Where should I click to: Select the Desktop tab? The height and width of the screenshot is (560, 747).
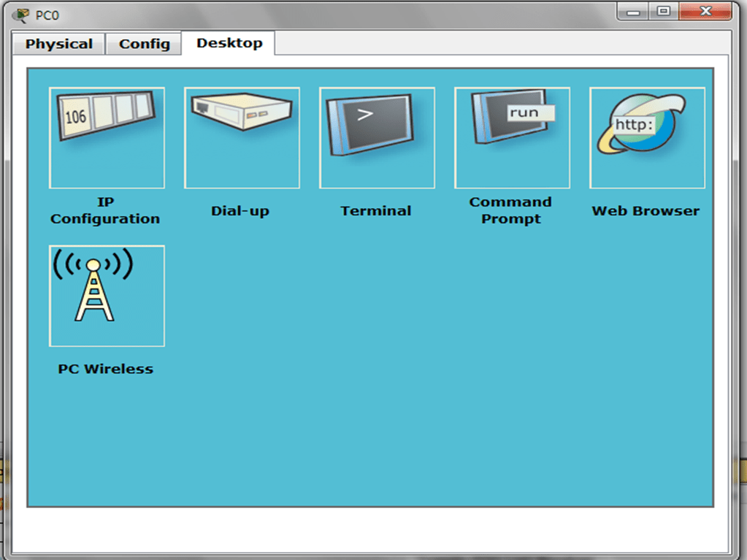[x=229, y=43]
